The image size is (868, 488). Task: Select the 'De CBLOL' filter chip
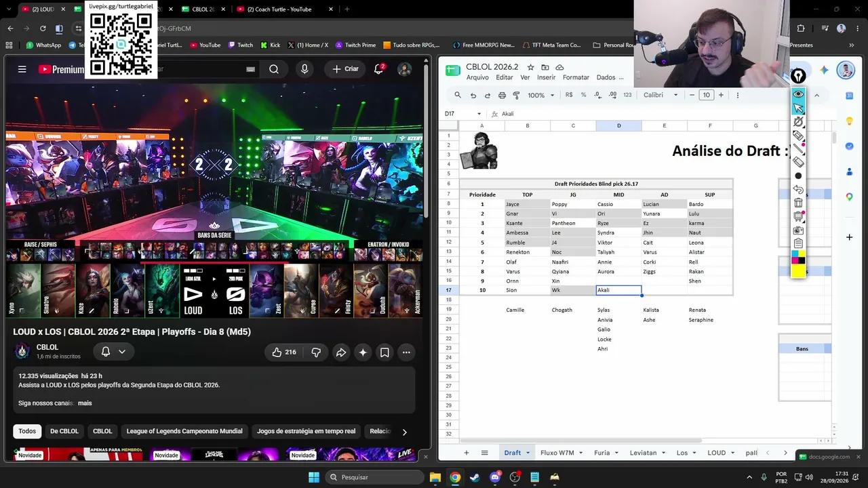click(x=64, y=431)
